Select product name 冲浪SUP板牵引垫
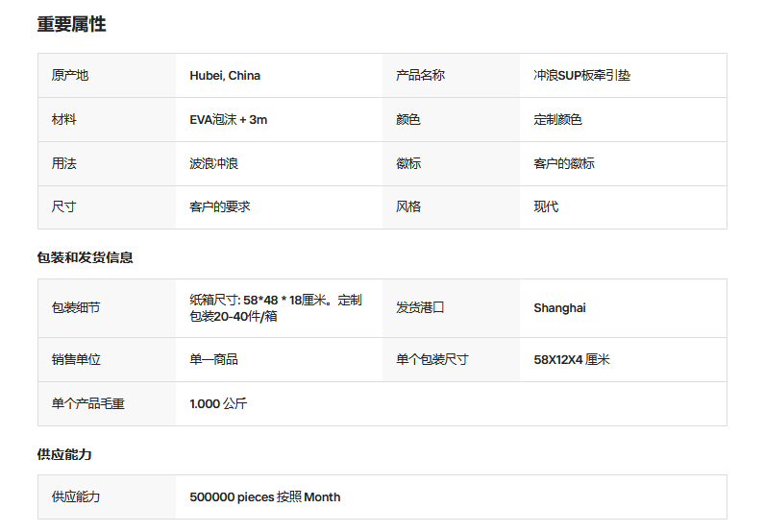The height and width of the screenshot is (532, 764). click(581, 76)
